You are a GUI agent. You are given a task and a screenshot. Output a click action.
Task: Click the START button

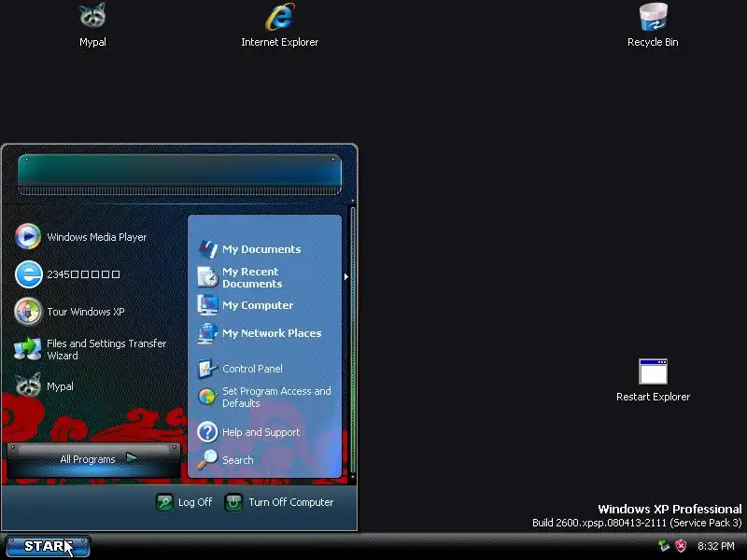(x=49, y=546)
